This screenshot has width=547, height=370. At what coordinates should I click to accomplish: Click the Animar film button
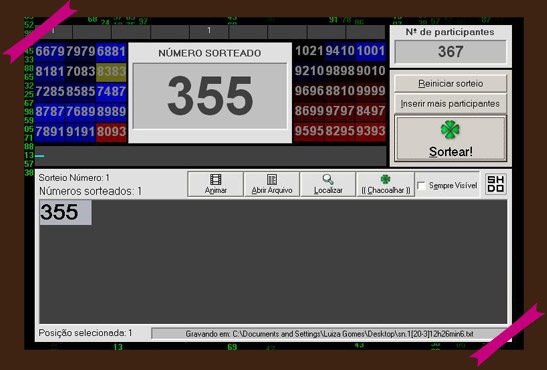(216, 184)
